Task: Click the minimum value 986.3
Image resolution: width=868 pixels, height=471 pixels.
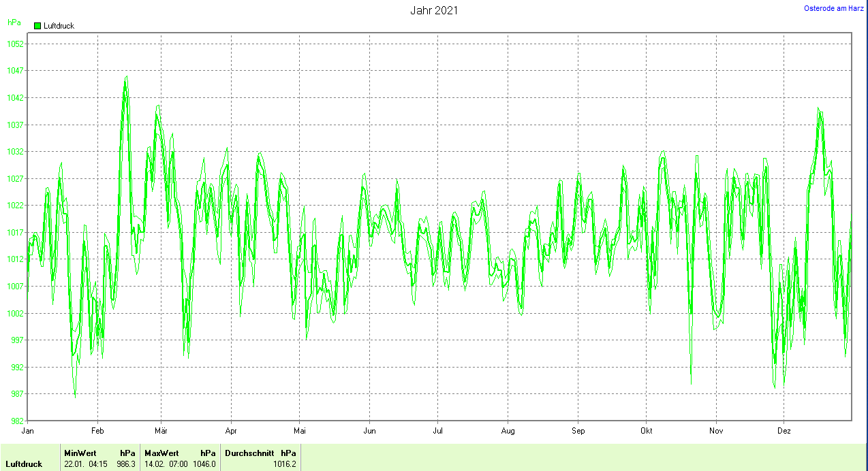Action: point(126,464)
